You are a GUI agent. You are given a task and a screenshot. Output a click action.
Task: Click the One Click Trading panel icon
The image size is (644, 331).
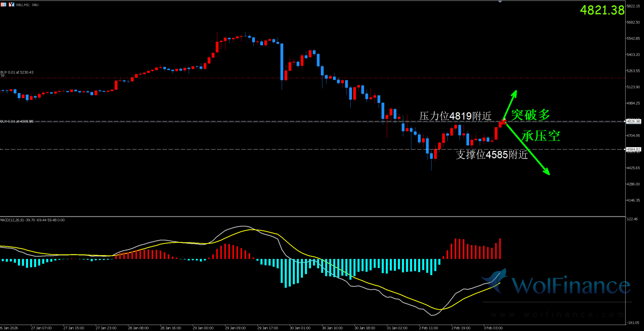pos(11,4)
